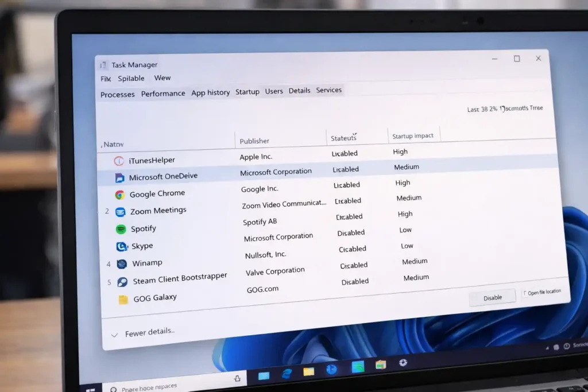The width and height of the screenshot is (588, 392).
Task: Select the iTunesHelper row name
Action: [152, 160]
